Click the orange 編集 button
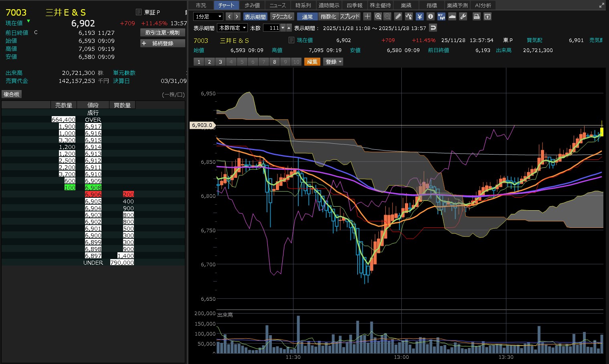This screenshot has width=609, height=364. [312, 62]
